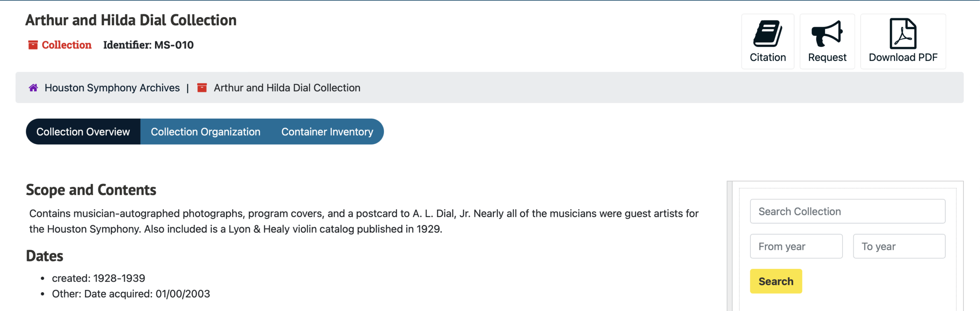The width and height of the screenshot is (980, 311).
Task: Focus the Search Collection text field
Action: (x=847, y=212)
